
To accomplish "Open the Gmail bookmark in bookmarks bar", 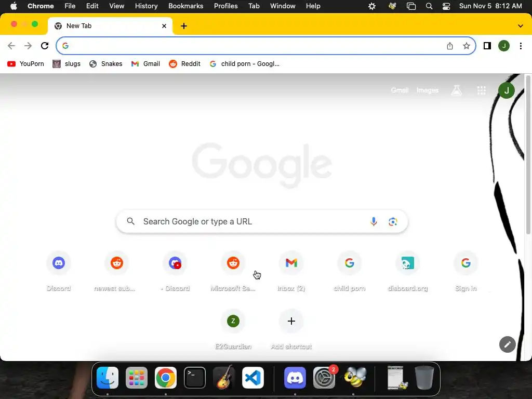I will pos(145,64).
